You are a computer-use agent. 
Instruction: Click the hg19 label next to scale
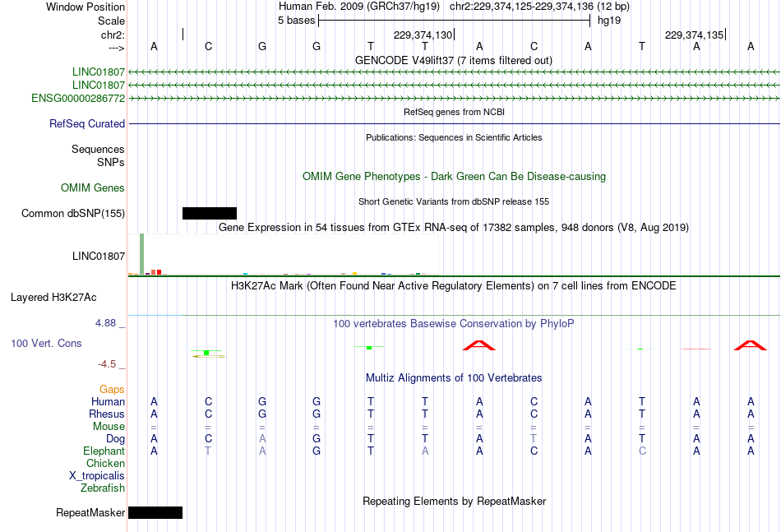609,21
